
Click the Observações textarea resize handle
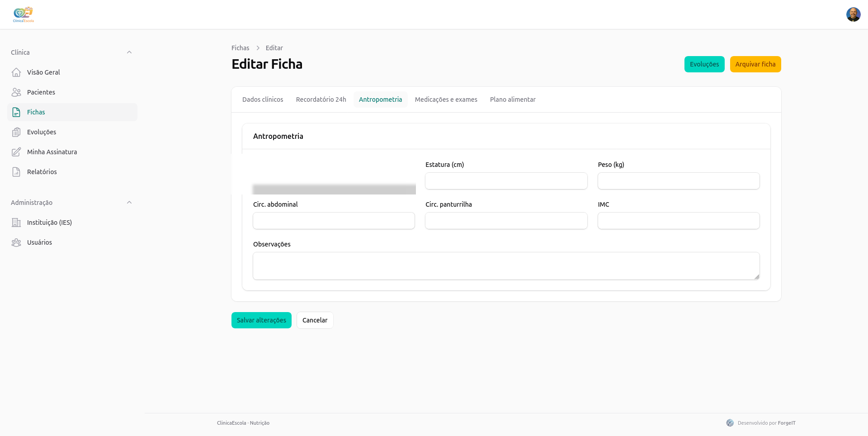tap(757, 277)
